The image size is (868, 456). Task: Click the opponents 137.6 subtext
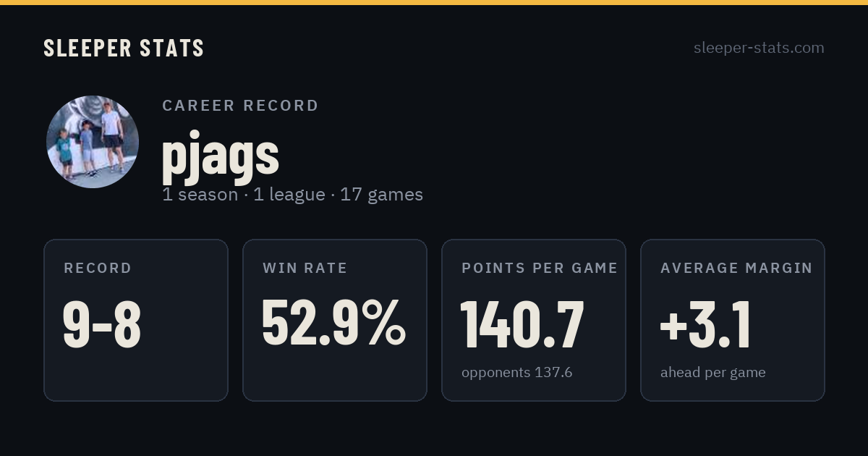click(517, 372)
